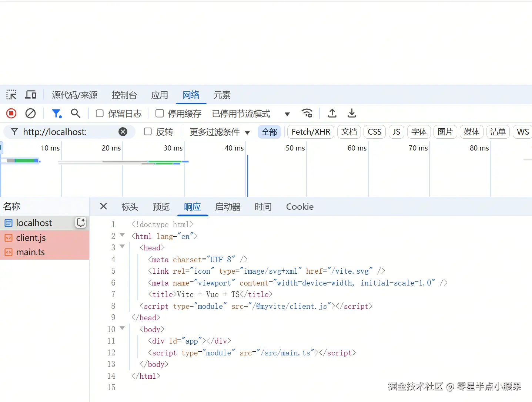Close the request details pane
Viewport: 532px width, 402px height.
click(103, 206)
